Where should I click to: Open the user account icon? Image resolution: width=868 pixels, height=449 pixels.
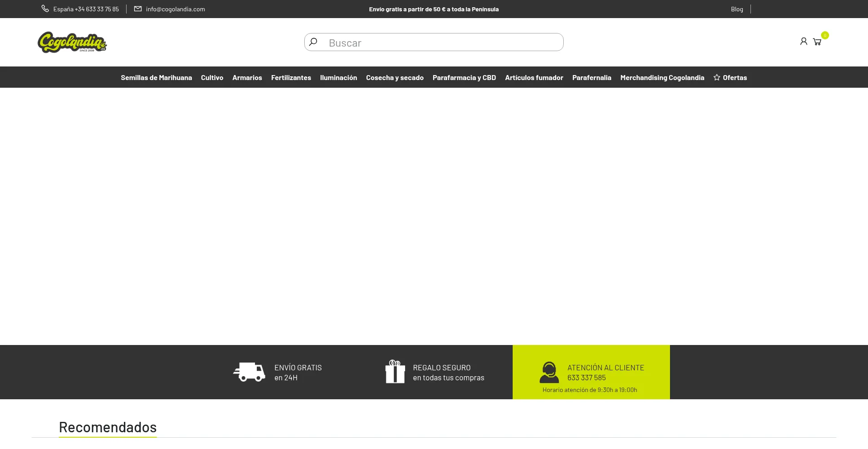(803, 42)
